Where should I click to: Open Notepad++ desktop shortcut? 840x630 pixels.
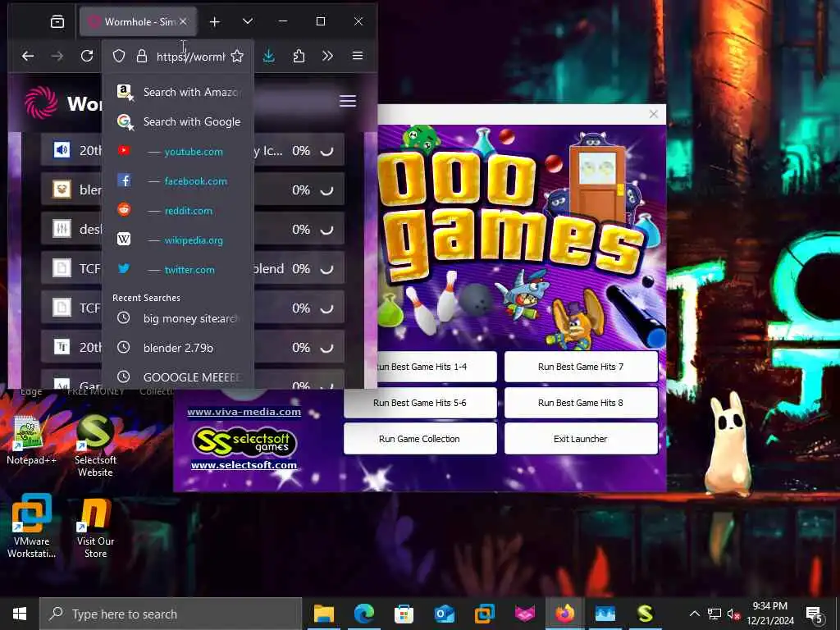click(31, 441)
